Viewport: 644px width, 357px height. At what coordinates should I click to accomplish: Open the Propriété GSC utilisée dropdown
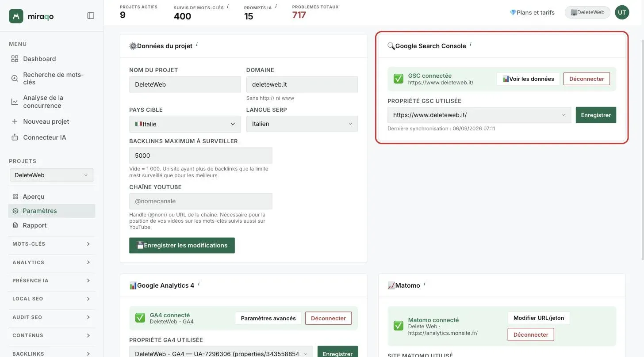click(479, 115)
